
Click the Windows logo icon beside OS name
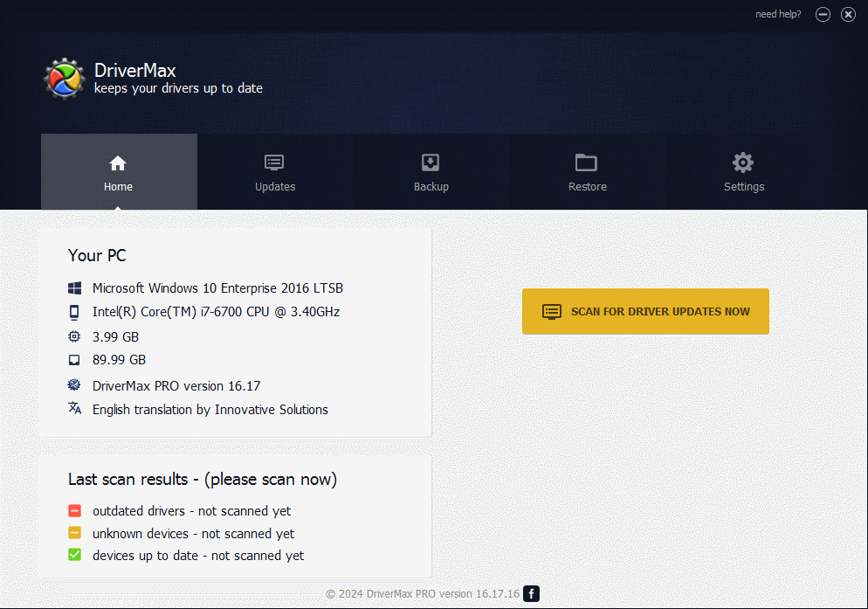74,288
